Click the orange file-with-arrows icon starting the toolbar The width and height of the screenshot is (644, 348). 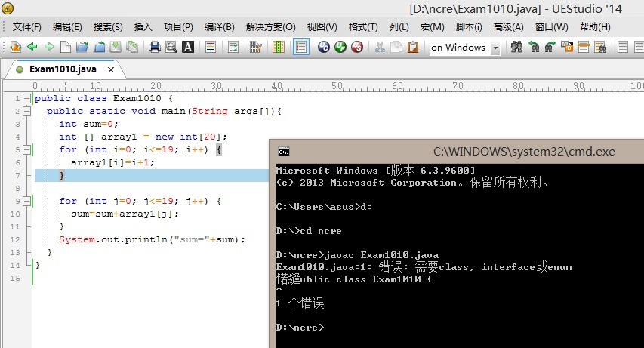pyautogui.click(x=16, y=47)
